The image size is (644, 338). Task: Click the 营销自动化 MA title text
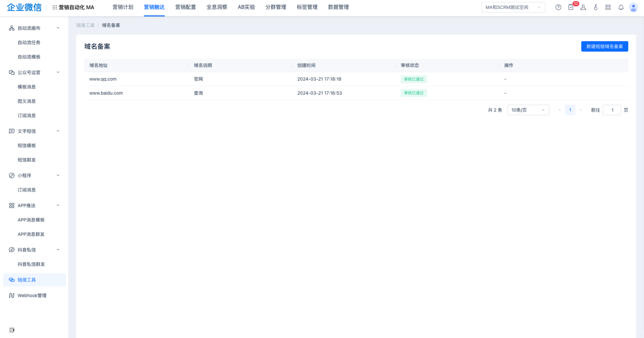pos(76,7)
